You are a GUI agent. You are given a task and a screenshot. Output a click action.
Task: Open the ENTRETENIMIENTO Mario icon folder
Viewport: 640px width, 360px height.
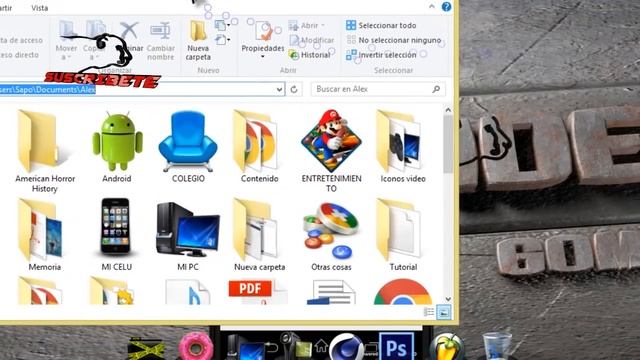coord(331,151)
